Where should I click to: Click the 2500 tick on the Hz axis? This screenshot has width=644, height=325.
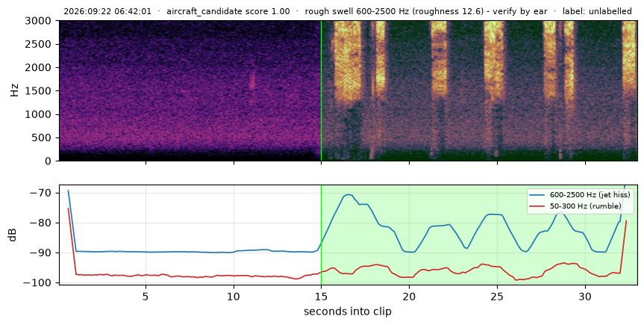(x=40, y=44)
